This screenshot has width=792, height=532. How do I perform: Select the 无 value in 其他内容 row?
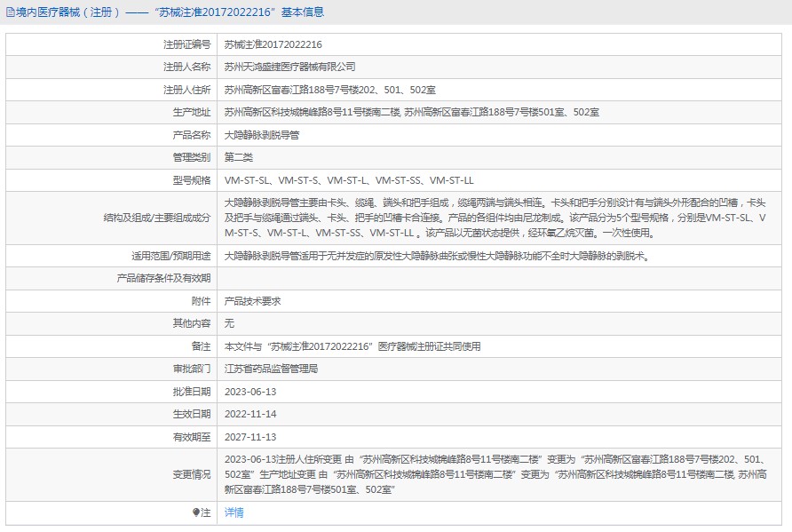[229, 323]
